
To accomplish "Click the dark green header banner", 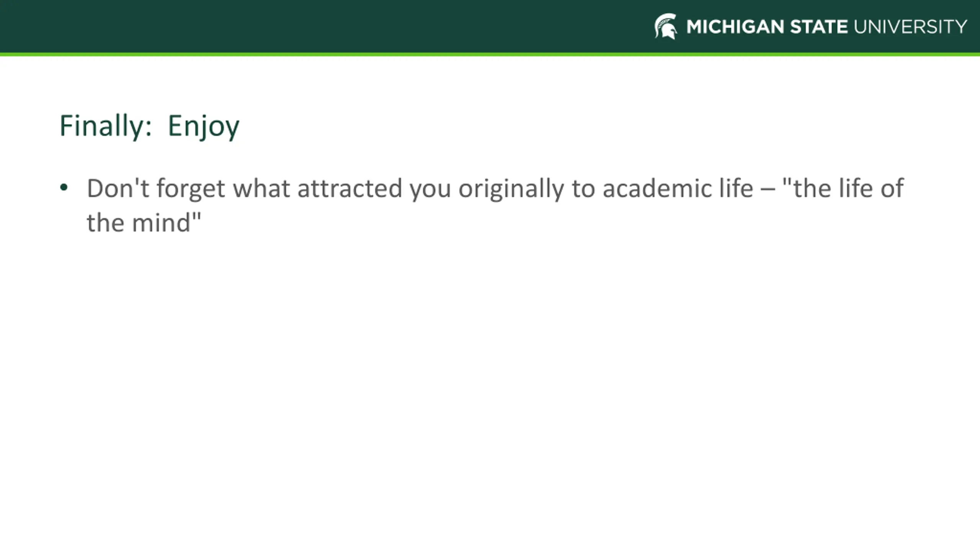I will pos(490,26).
